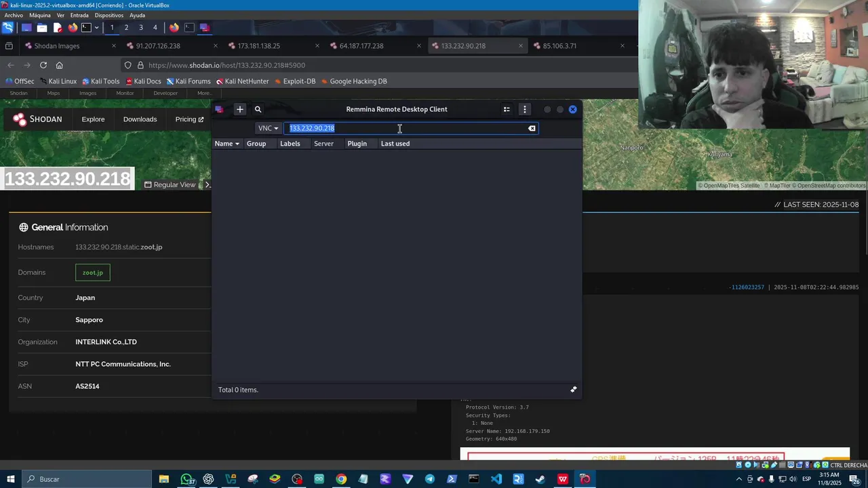Add a new Remmina connection profile
The width and height of the screenshot is (868, 488).
[x=239, y=109]
